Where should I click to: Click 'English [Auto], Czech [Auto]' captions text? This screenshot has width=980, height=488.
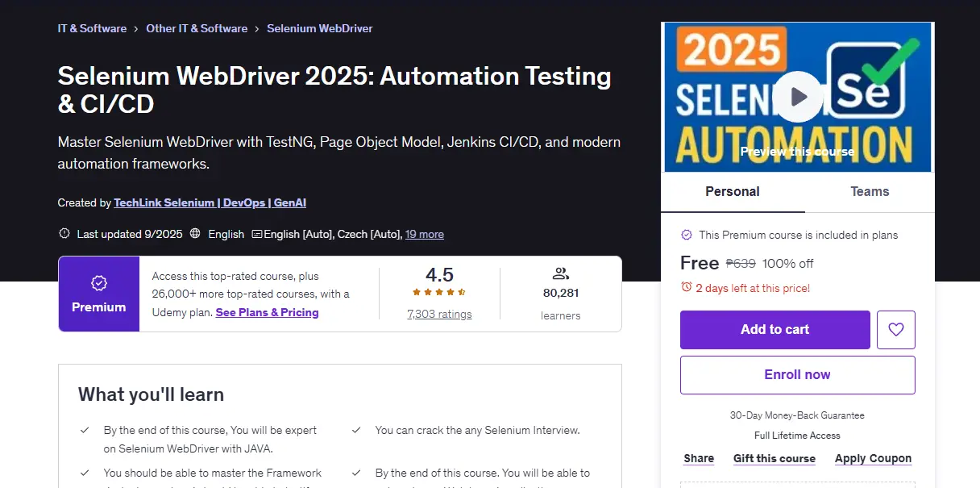pos(333,234)
